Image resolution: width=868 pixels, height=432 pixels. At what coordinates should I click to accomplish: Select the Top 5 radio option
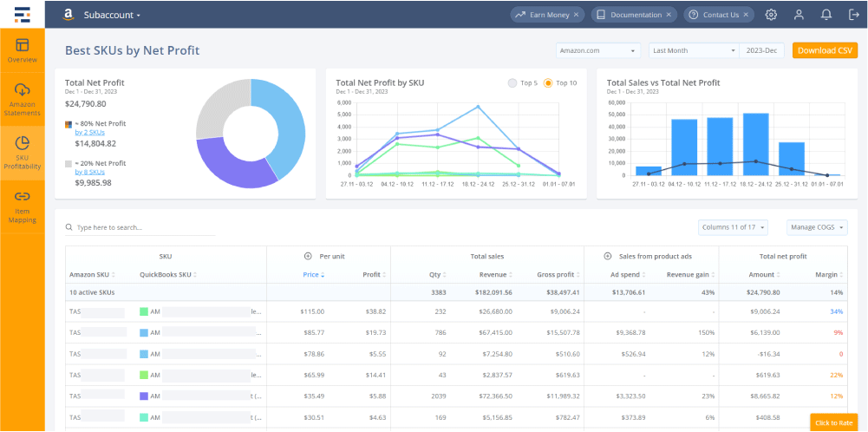pyautogui.click(x=512, y=83)
